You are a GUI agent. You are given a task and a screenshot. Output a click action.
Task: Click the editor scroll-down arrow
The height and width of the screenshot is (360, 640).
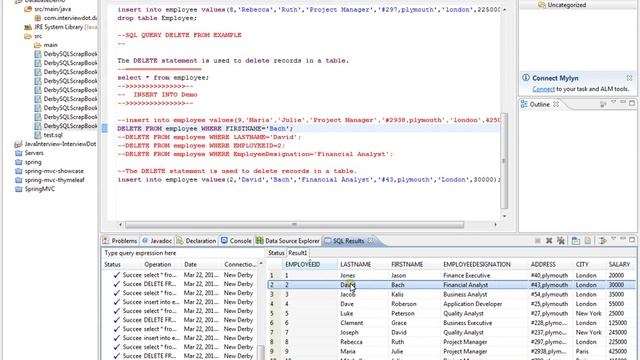point(504,216)
